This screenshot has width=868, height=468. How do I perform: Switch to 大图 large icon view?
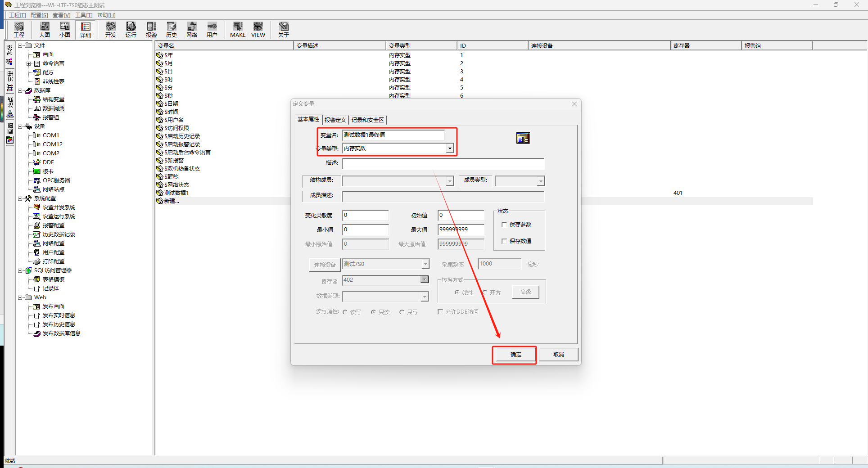[45, 30]
